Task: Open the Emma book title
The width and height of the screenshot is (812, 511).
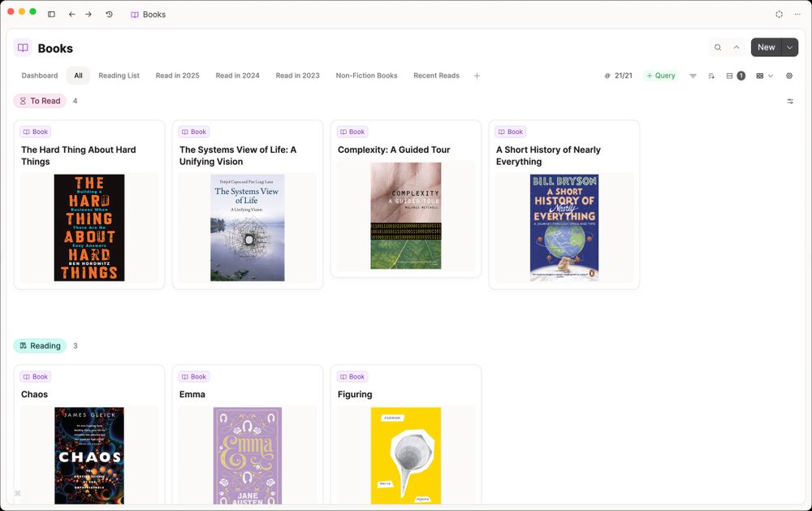Action: point(192,394)
